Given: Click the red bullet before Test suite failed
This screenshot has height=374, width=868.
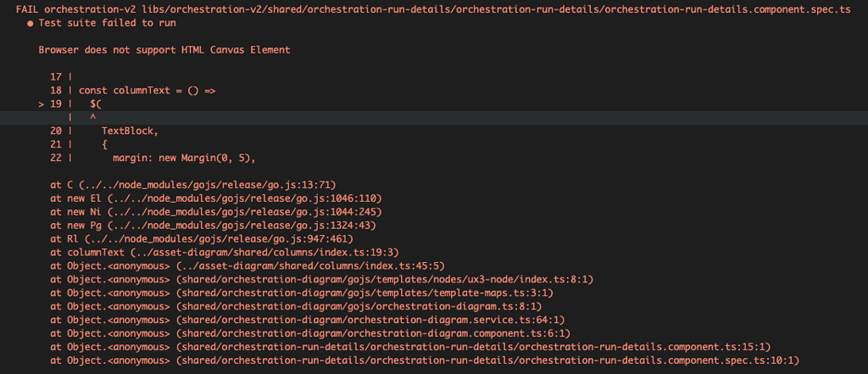Looking at the screenshot, I should click(31, 23).
